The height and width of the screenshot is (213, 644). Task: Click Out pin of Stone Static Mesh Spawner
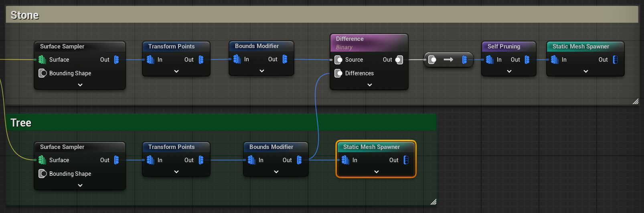click(x=616, y=60)
